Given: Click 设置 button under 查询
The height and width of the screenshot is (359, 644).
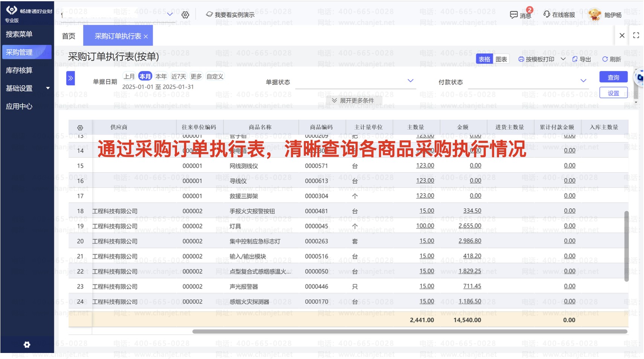Looking at the screenshot, I should tap(613, 93).
